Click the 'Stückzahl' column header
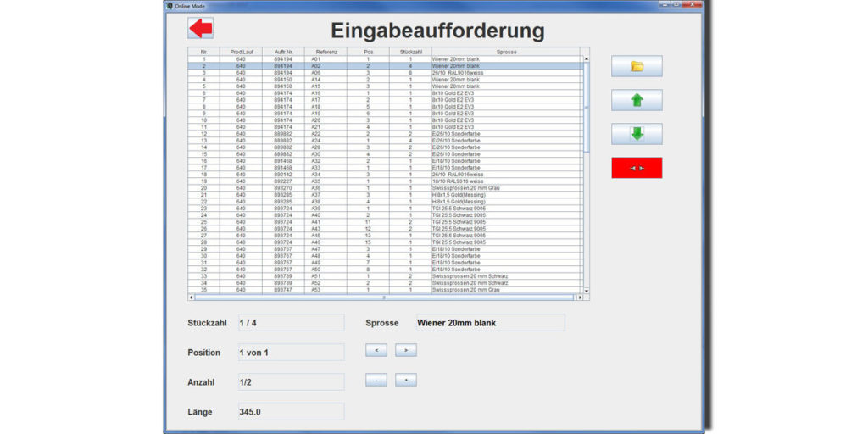The width and height of the screenshot is (868, 434). point(410,52)
